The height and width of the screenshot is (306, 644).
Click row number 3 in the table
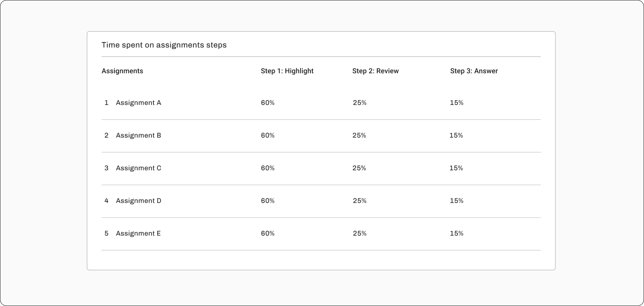(106, 168)
